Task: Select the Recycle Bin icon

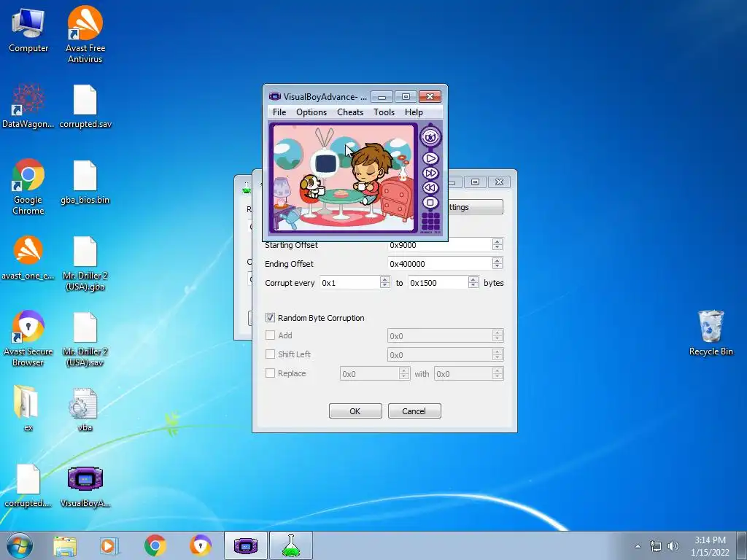Action: 711,332
